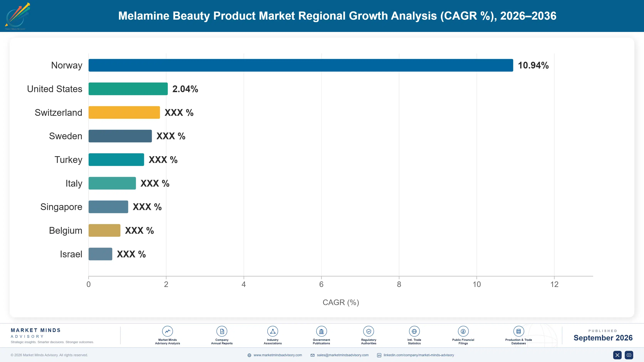Click the chart title heading text

(337, 16)
